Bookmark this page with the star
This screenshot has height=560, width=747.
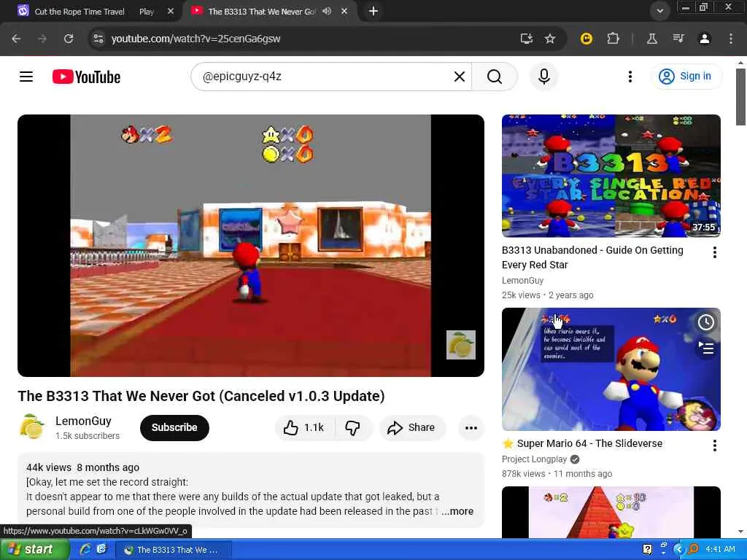click(550, 39)
